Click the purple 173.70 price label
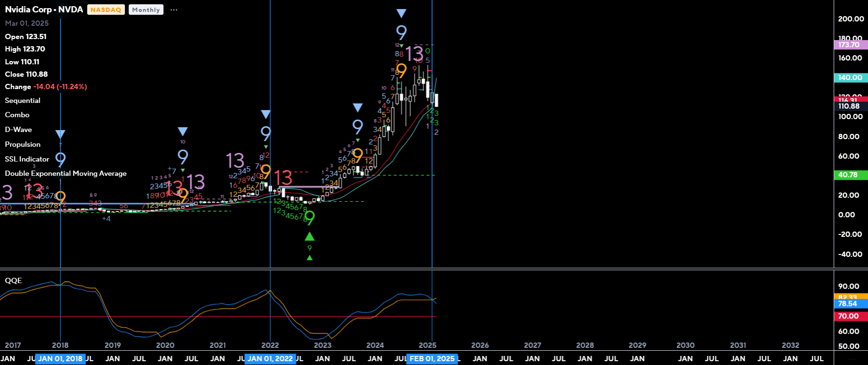 (x=850, y=45)
